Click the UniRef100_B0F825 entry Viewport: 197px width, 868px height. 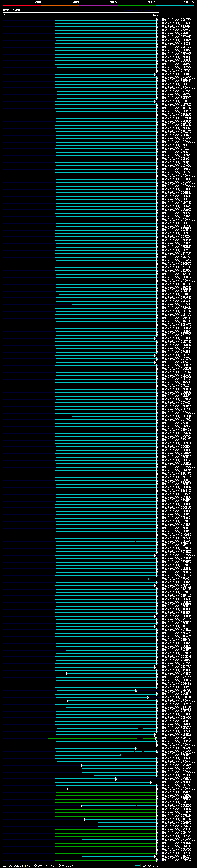[177, 40]
